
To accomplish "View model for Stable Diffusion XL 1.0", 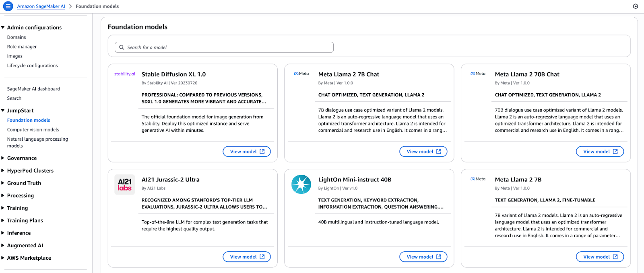I will 247,152.
